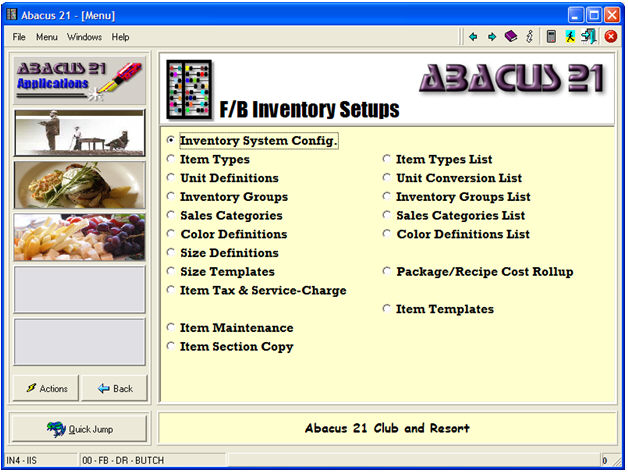The image size is (628, 473).
Task: Click the Quick Jump button
Action: 79,429
